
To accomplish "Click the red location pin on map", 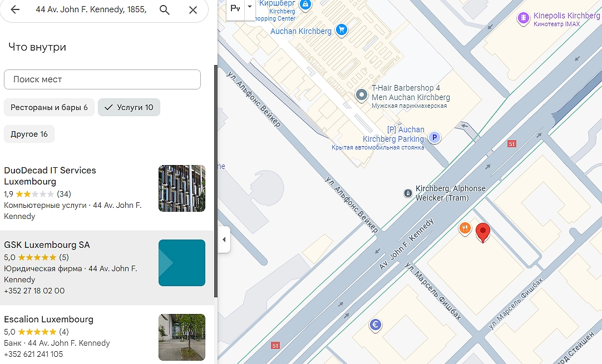I will (x=482, y=232).
